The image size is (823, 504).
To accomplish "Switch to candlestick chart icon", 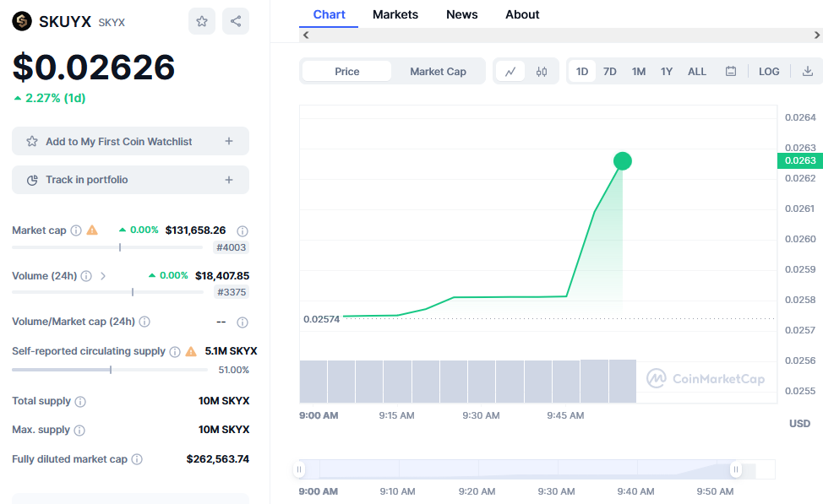I will (542, 71).
